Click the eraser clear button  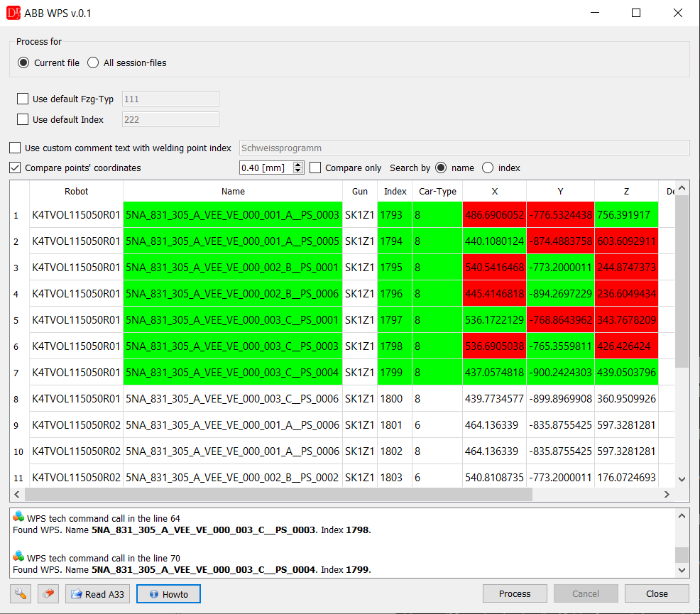pyautogui.click(x=48, y=594)
